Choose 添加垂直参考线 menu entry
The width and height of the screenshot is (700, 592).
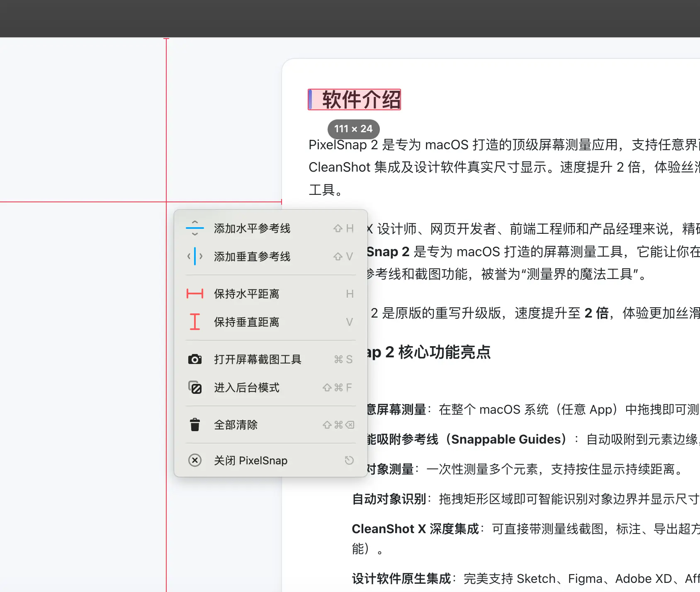coord(271,256)
